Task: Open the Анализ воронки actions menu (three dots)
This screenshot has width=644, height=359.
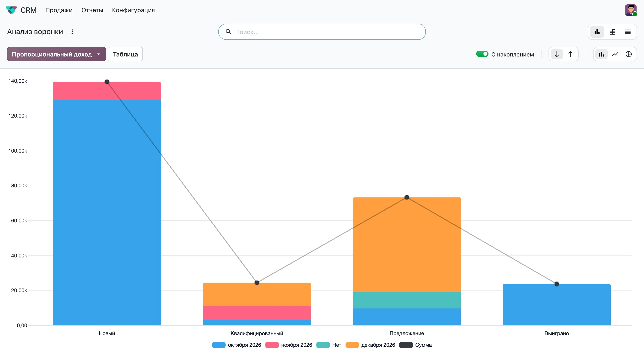Action: pyautogui.click(x=72, y=32)
